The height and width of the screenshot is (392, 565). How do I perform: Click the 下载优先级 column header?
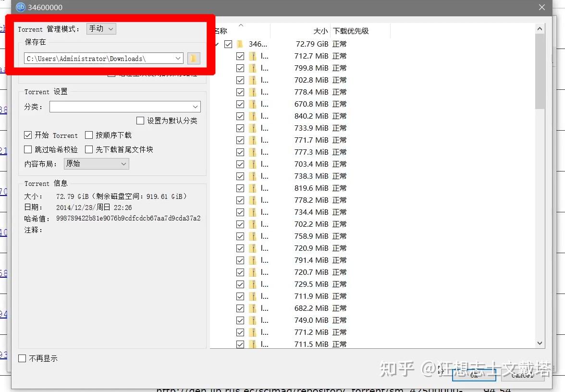(x=351, y=31)
